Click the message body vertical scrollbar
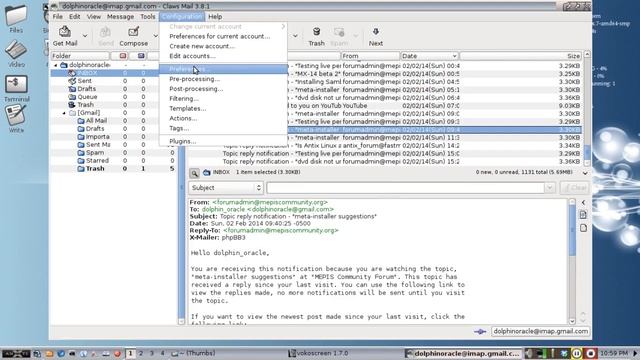The width and height of the screenshot is (640, 360). click(x=572, y=261)
